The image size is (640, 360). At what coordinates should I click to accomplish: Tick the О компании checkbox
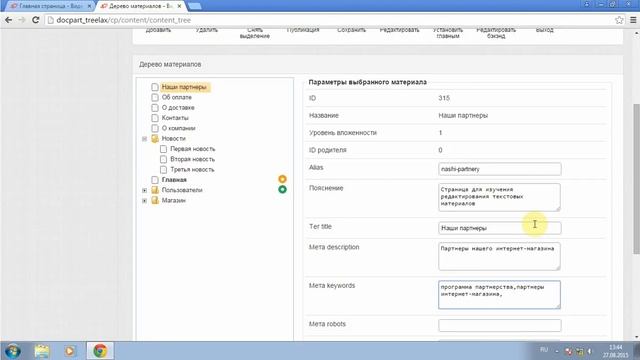pos(155,128)
